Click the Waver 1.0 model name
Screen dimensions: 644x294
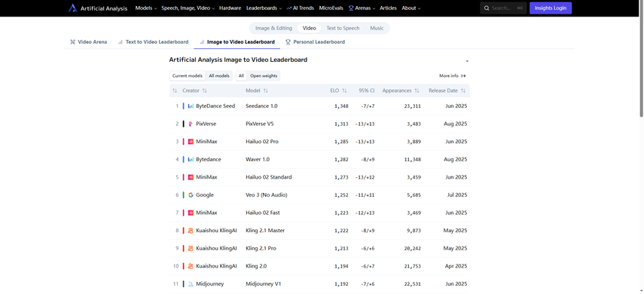(258, 160)
